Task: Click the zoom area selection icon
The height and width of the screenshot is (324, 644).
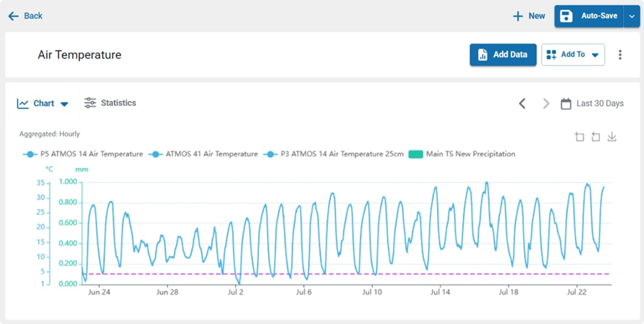Action: point(579,137)
